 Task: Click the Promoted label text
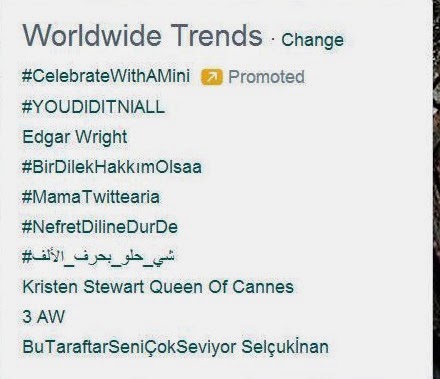(266, 77)
